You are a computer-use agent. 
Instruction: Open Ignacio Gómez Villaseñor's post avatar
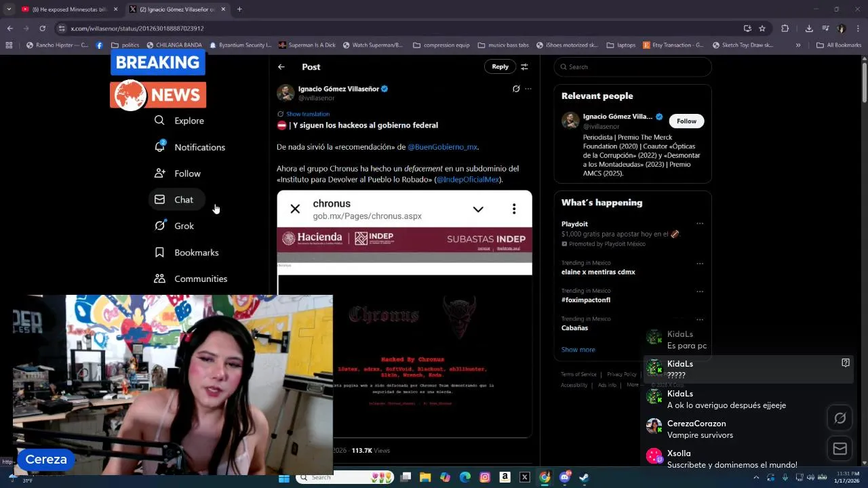pyautogui.click(x=285, y=93)
